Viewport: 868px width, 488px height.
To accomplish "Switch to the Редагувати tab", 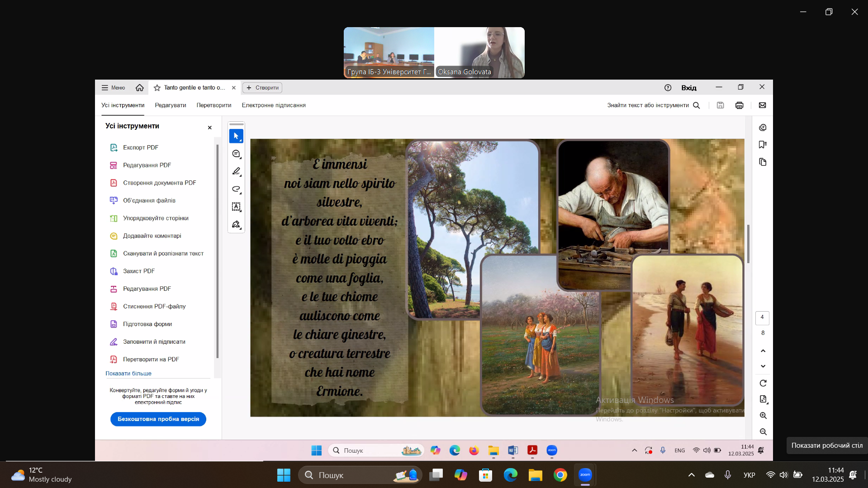I will click(x=171, y=105).
